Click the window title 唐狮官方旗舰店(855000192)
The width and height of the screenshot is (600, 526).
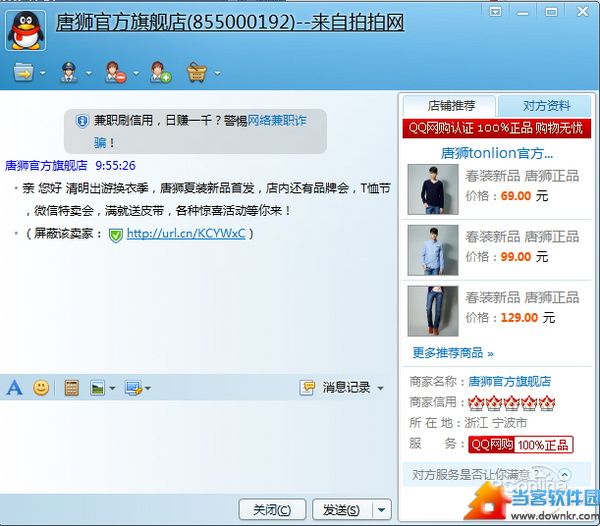[x=230, y=22]
